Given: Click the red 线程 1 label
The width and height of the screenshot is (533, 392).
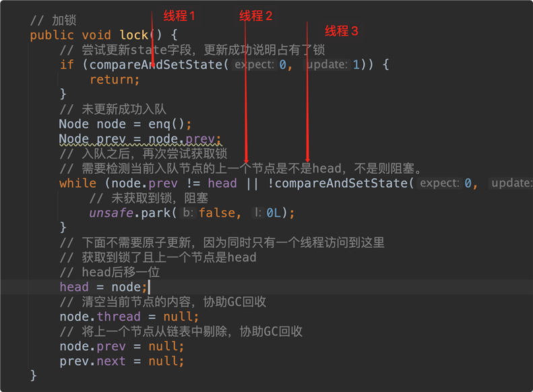Looking at the screenshot, I should 179,16.
